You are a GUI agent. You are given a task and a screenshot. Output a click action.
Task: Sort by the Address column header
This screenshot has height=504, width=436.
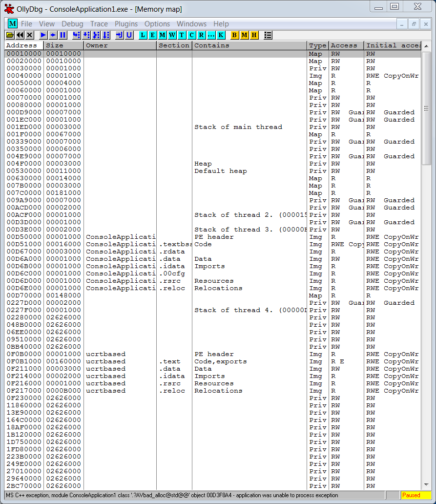[24, 45]
